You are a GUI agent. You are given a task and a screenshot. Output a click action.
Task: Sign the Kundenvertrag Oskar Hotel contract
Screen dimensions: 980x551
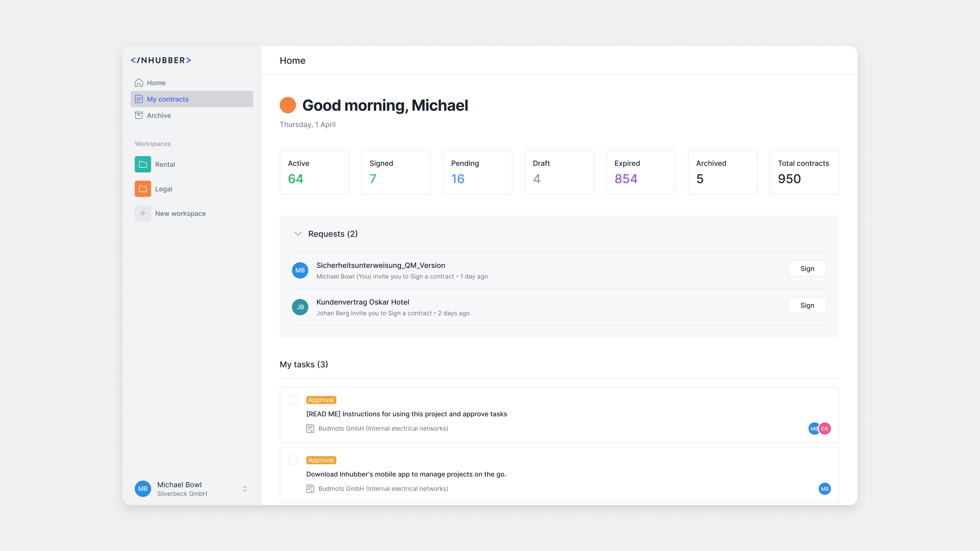tap(807, 305)
